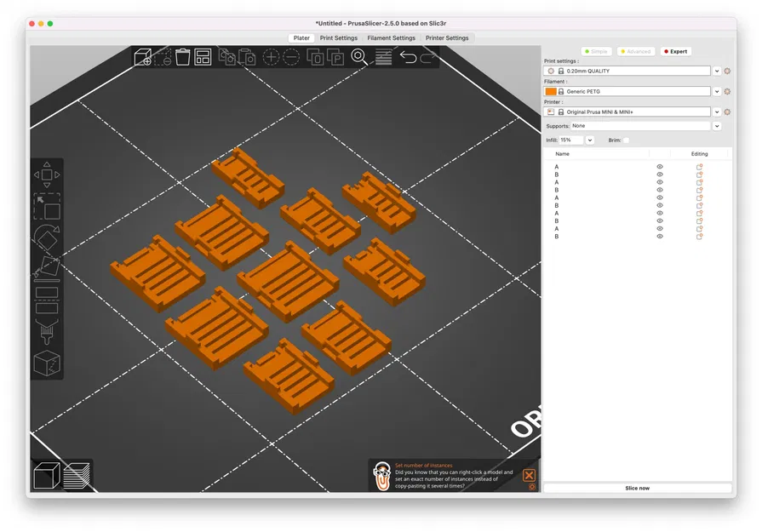
Task: Click the Remove instance minus circle icon
Action: click(291, 57)
